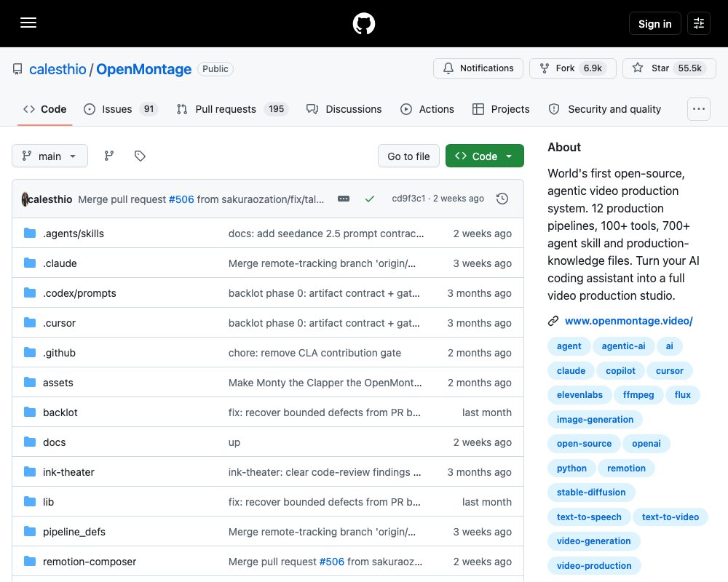728x582 pixels.
Task: Open the Actions tab
Action: (427, 109)
